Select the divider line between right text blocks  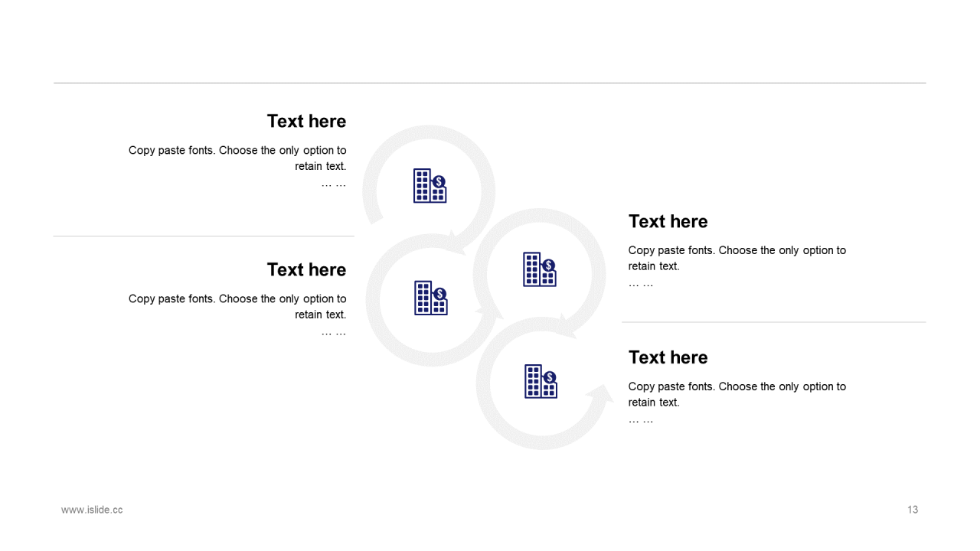tap(773, 322)
